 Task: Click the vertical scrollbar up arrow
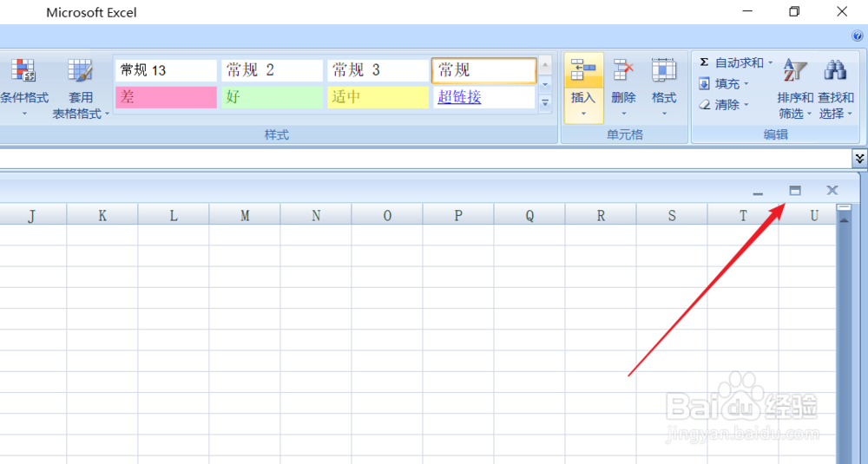[x=845, y=220]
